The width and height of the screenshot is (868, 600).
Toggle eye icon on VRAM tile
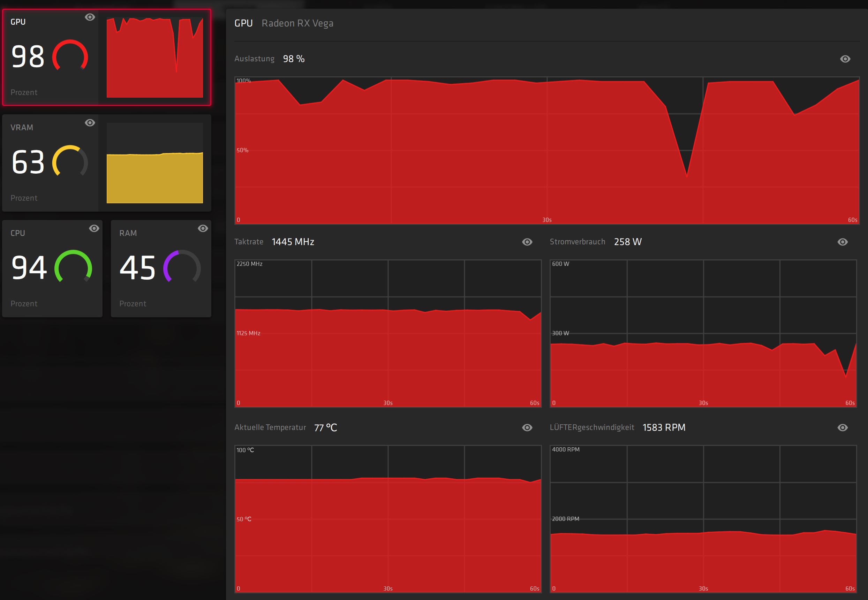pos(90,123)
